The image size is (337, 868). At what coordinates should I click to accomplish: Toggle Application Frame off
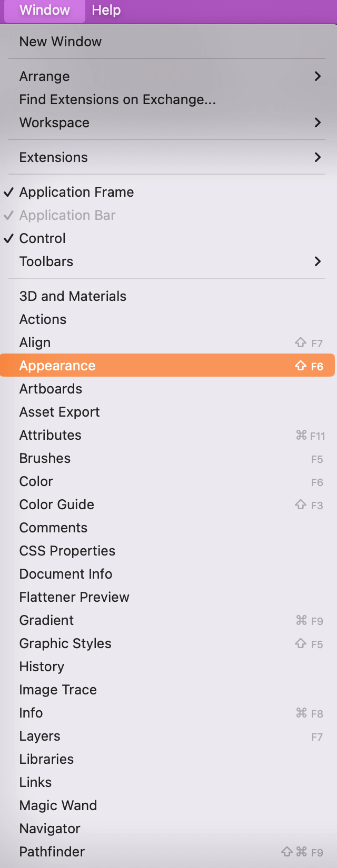coord(76,192)
